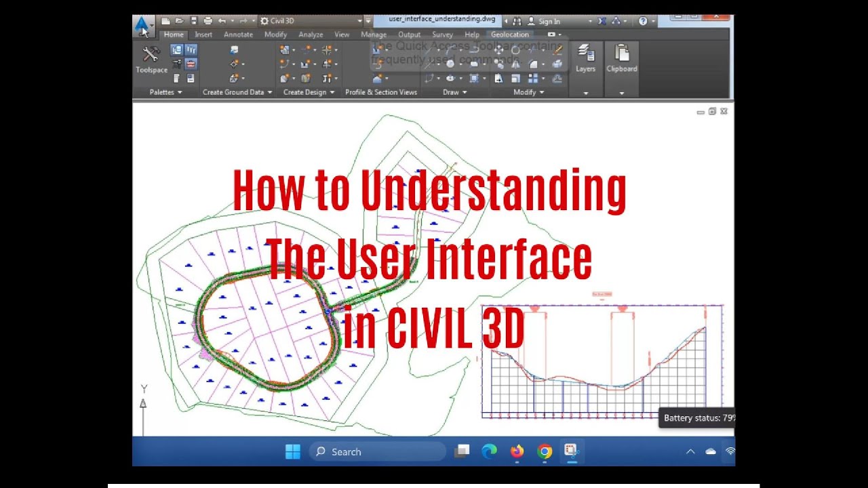Toggle the Properties palette icon below Survey

tap(176, 79)
